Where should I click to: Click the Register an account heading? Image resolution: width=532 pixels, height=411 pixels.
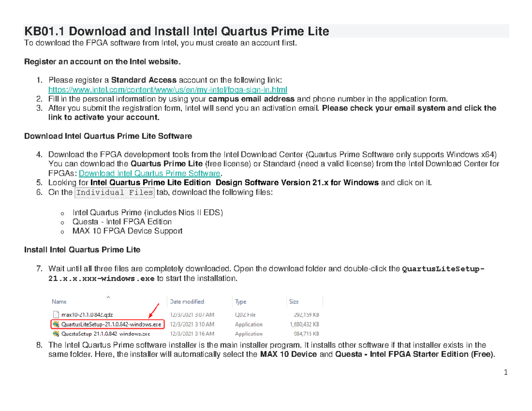[102, 62]
